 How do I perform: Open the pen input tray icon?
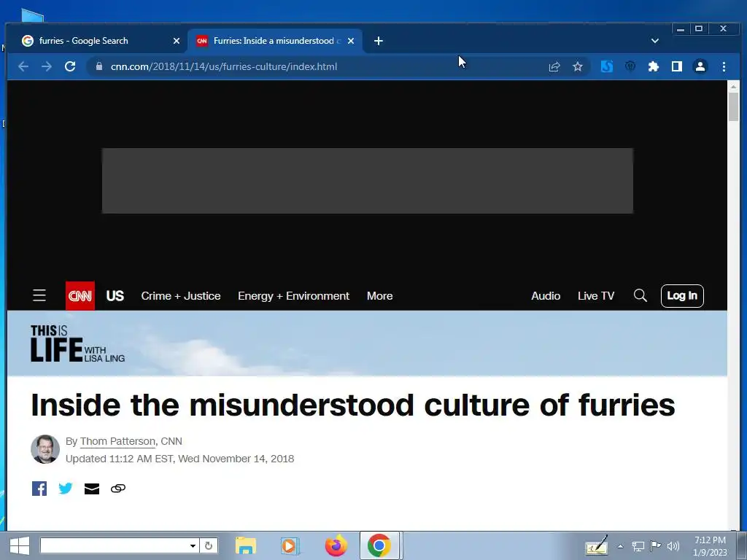tap(597, 545)
